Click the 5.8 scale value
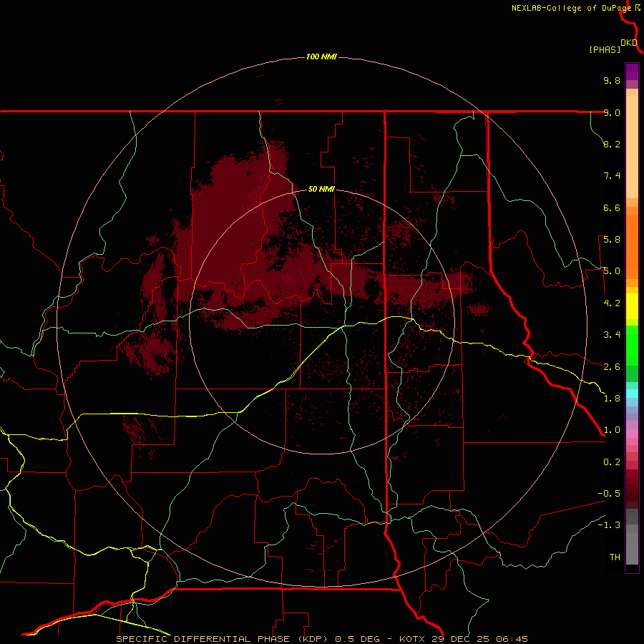The image size is (644, 644). pos(612,240)
